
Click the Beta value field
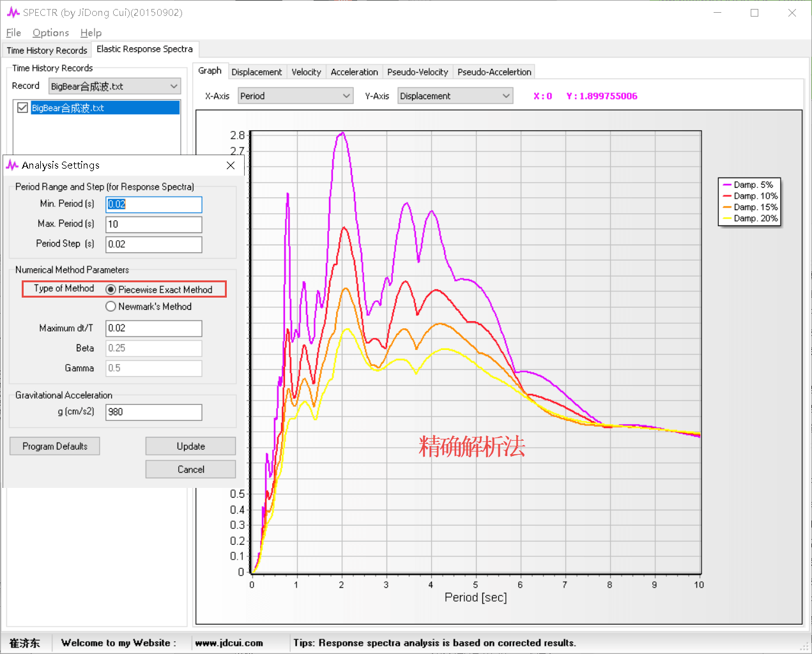click(154, 348)
